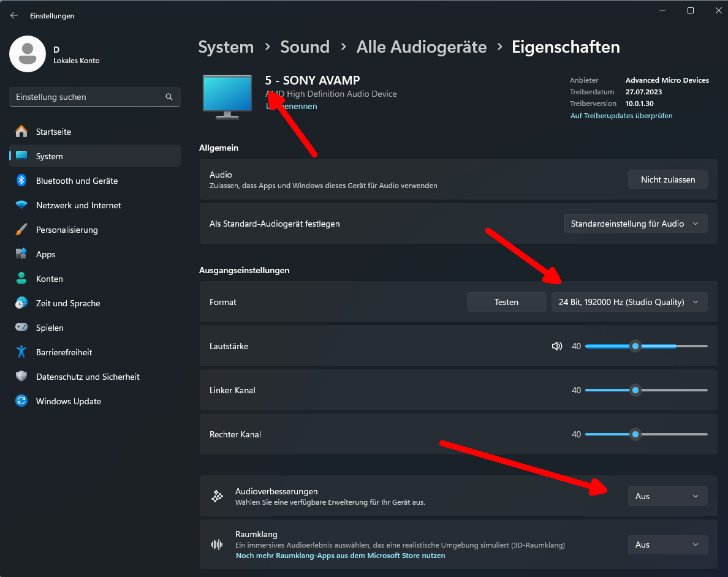Navigate to System in the breadcrumb
This screenshot has height=577, width=728.
point(226,47)
